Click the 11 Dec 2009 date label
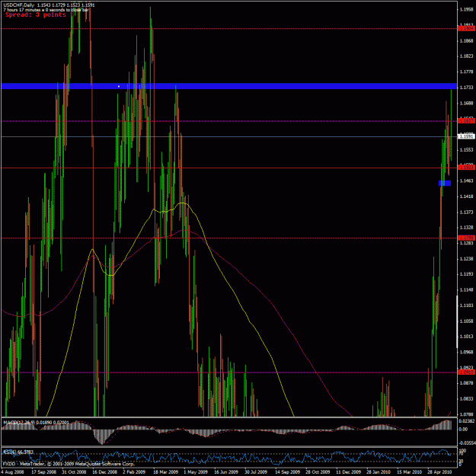Image resolution: width=476 pixels, height=476 pixels. click(x=348, y=472)
